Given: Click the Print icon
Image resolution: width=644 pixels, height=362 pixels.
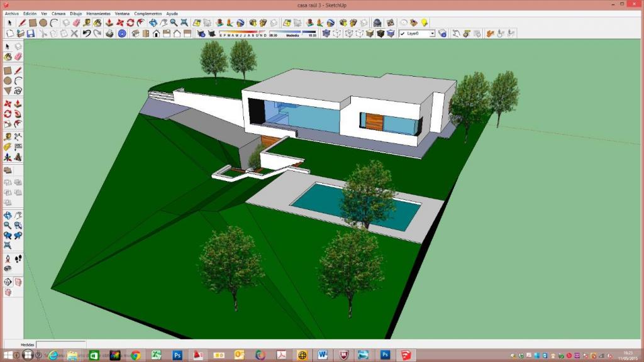Looking at the screenshot, I should [109, 33].
